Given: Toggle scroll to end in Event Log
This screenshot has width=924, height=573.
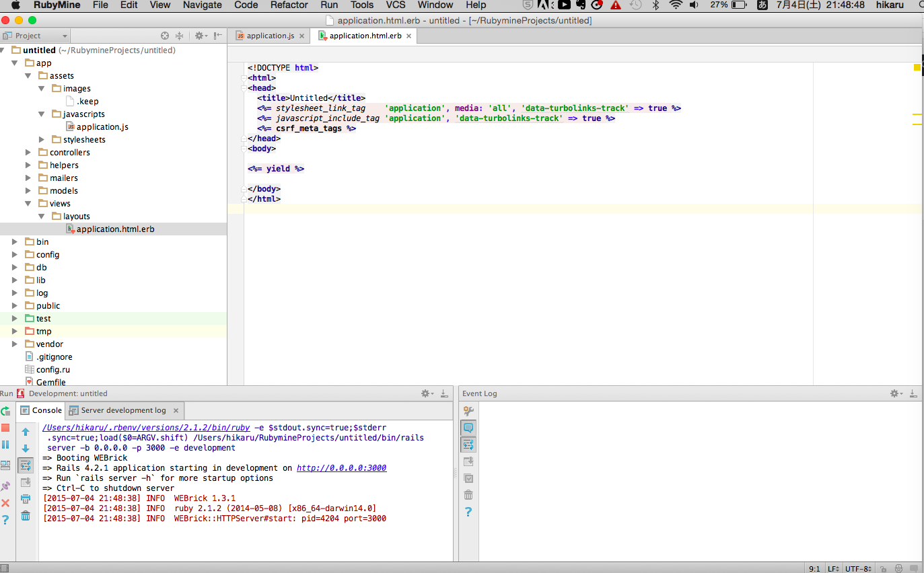Looking at the screenshot, I should tap(468, 461).
